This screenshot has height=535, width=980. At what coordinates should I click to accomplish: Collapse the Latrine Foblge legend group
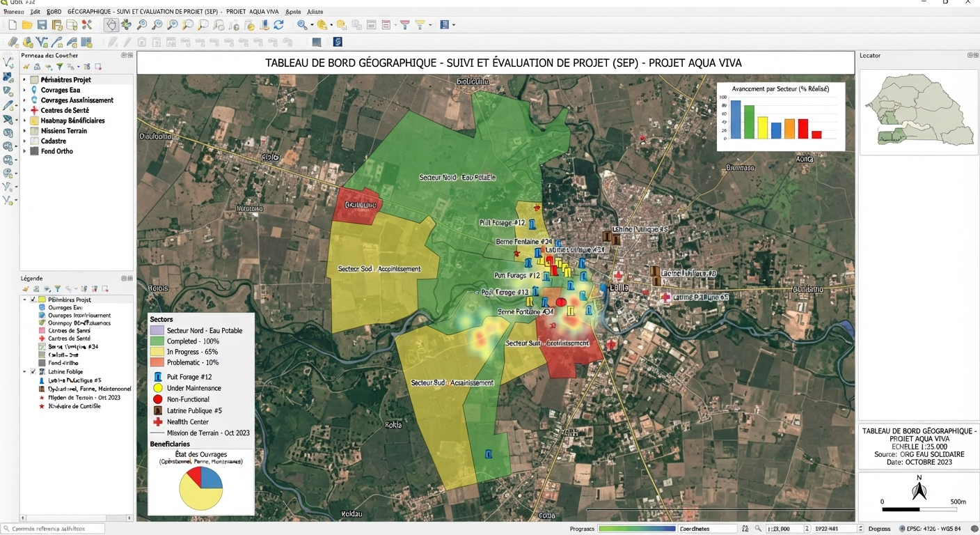pyautogui.click(x=25, y=371)
